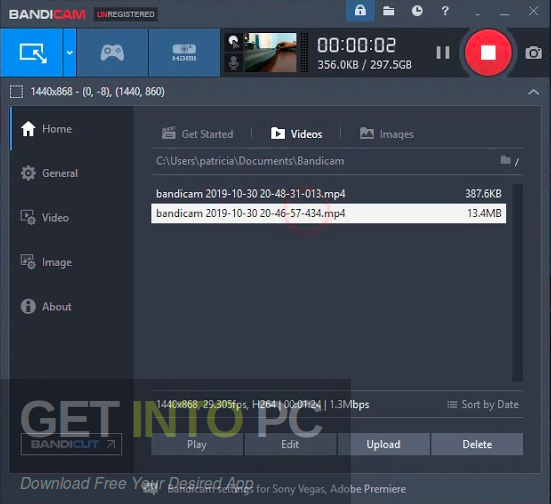
Task: Open the Bandicut link button
Action: [x=71, y=444]
